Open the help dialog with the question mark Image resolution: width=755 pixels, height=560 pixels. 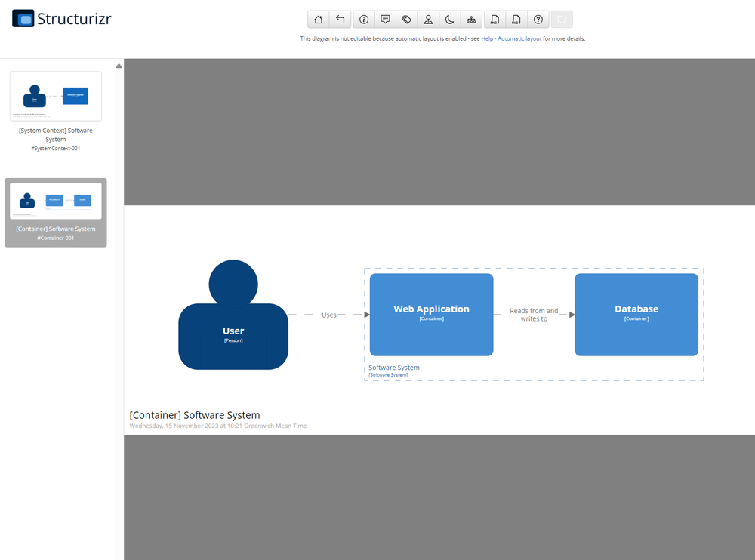click(538, 19)
